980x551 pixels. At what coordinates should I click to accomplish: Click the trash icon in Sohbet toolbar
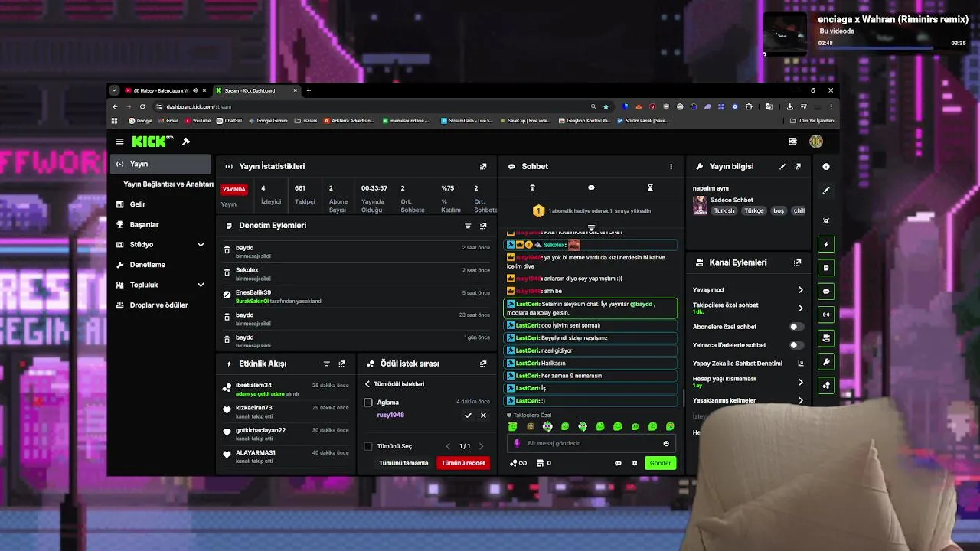[533, 187]
